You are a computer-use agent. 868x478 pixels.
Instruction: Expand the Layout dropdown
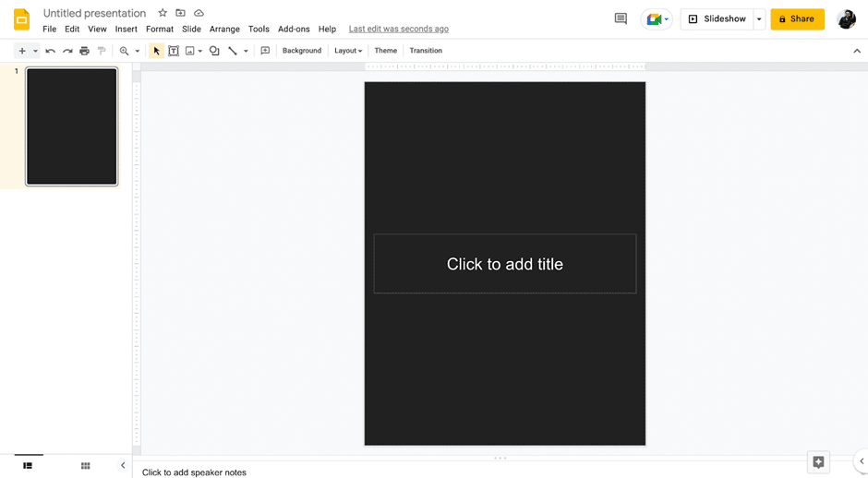[x=348, y=51]
